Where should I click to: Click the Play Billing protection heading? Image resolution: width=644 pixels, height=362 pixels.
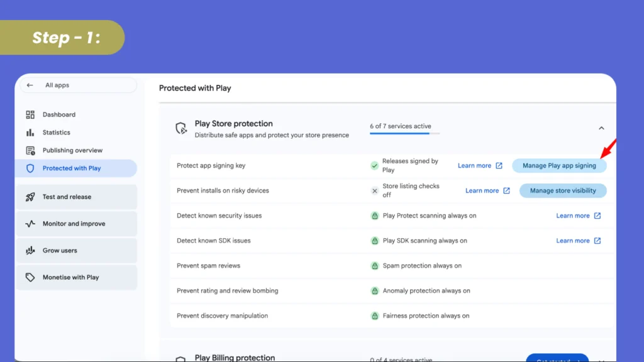pyautogui.click(x=235, y=358)
